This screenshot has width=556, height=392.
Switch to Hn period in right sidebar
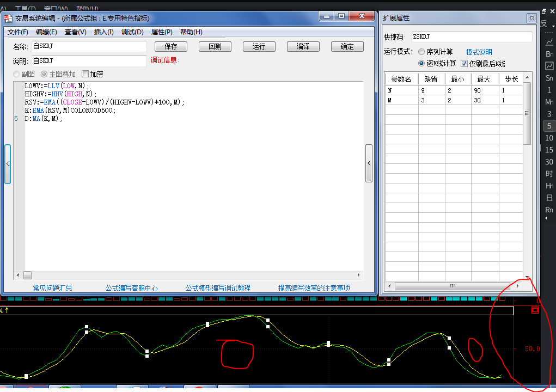coord(549,186)
